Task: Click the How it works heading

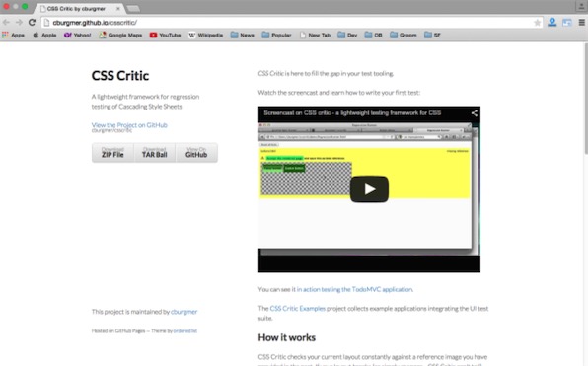Action: 287,337
